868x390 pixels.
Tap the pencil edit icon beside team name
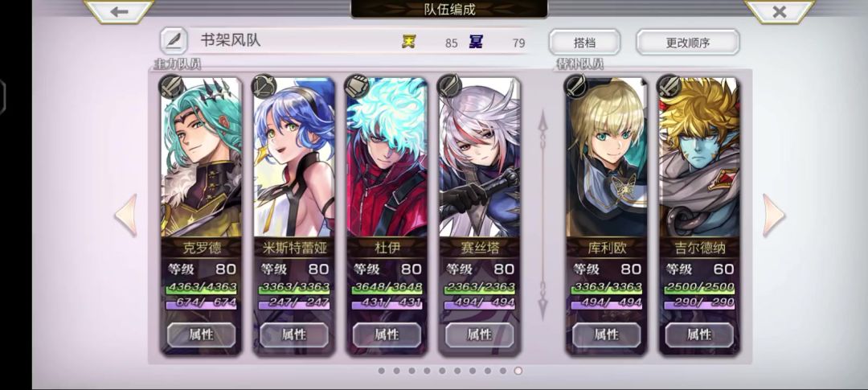click(x=174, y=41)
